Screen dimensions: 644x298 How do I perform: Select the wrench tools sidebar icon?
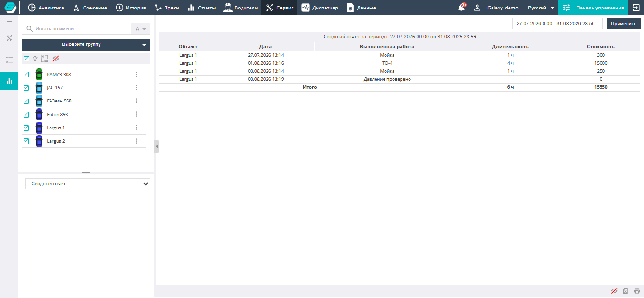(9, 38)
